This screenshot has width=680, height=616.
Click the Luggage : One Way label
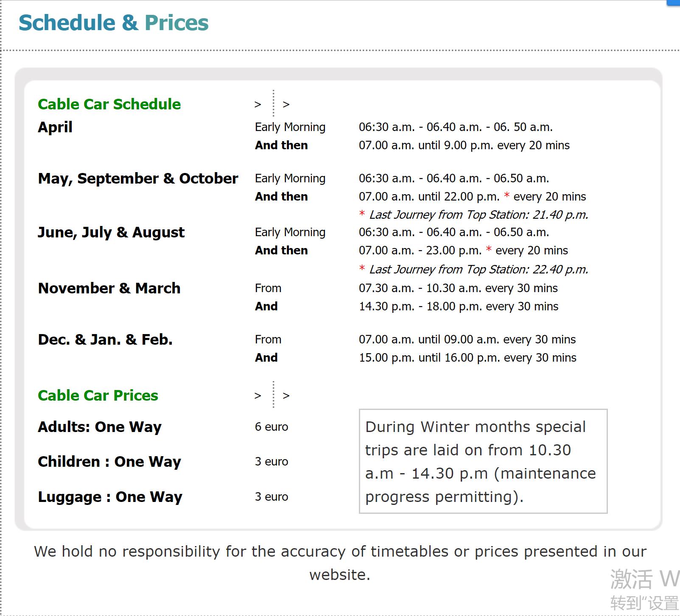(110, 497)
